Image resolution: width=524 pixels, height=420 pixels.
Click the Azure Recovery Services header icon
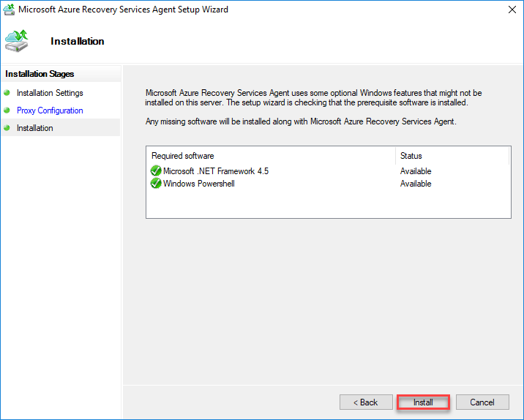tap(18, 42)
